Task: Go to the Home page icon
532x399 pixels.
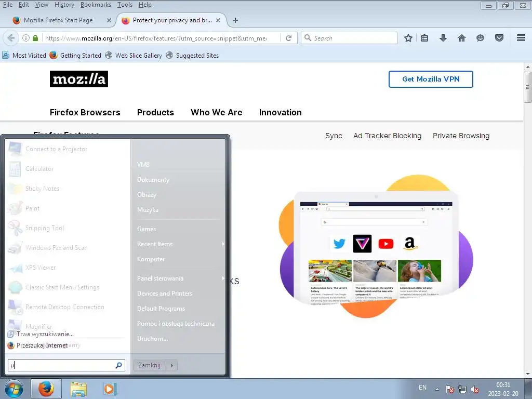Action: [462, 38]
